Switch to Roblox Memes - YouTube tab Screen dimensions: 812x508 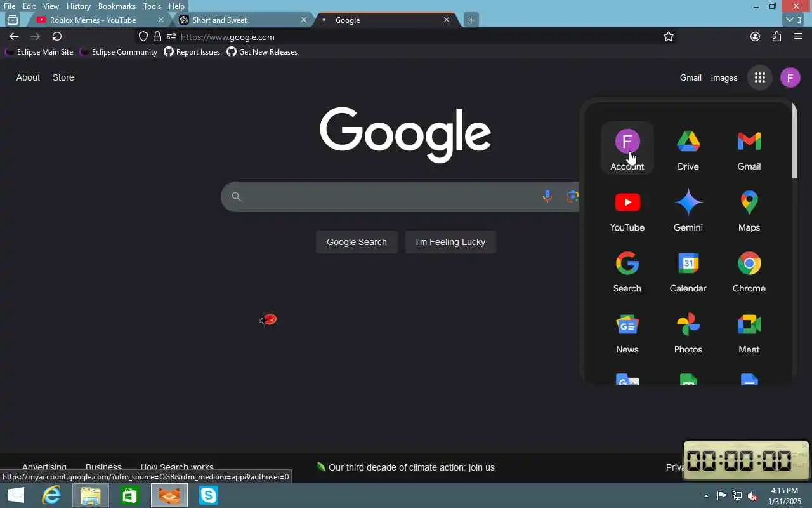93,20
